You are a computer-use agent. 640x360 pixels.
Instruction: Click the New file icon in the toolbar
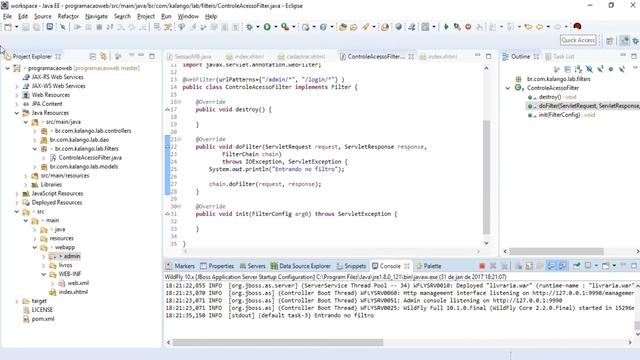8,27
